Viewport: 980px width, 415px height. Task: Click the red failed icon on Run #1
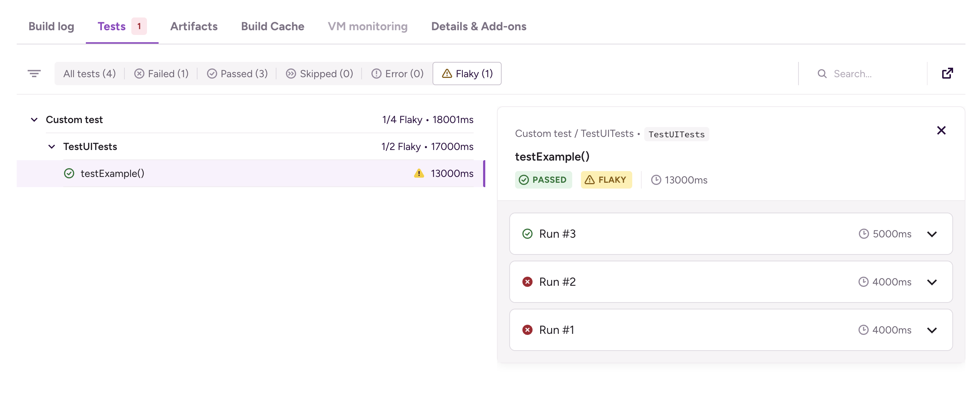(x=527, y=330)
